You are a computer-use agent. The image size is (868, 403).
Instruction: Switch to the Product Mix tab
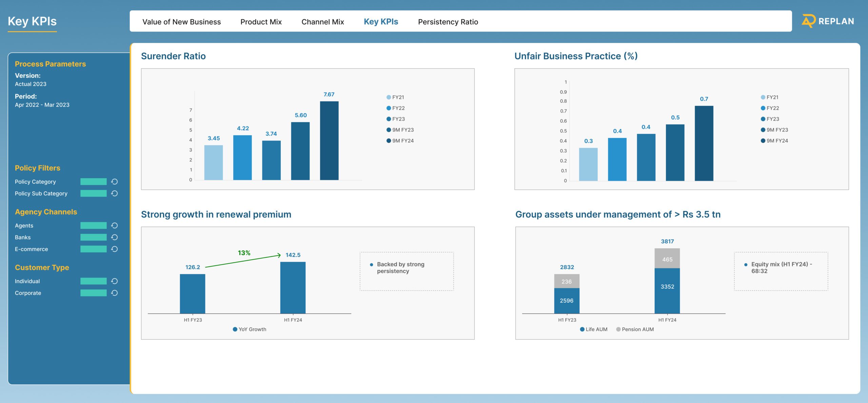tap(261, 21)
